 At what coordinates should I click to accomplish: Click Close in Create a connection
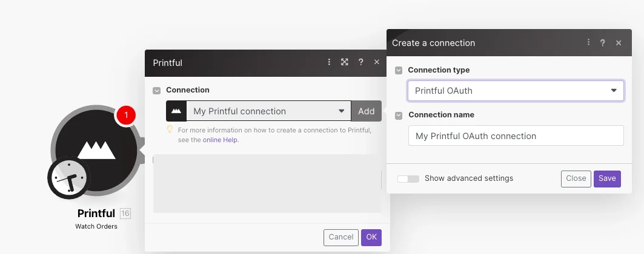click(x=576, y=178)
